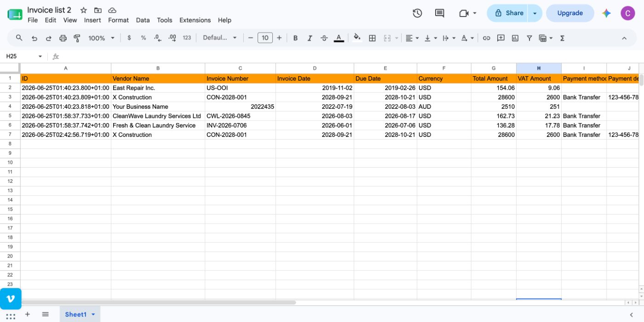Open the Format menu
This screenshot has width=644, height=322.
(118, 20)
